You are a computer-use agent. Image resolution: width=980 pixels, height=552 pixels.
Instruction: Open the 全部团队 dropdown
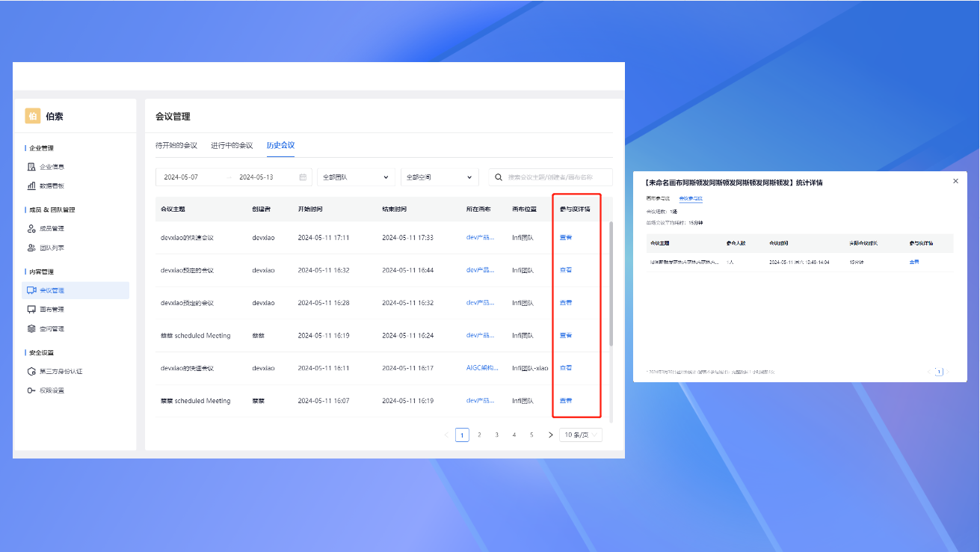click(356, 177)
